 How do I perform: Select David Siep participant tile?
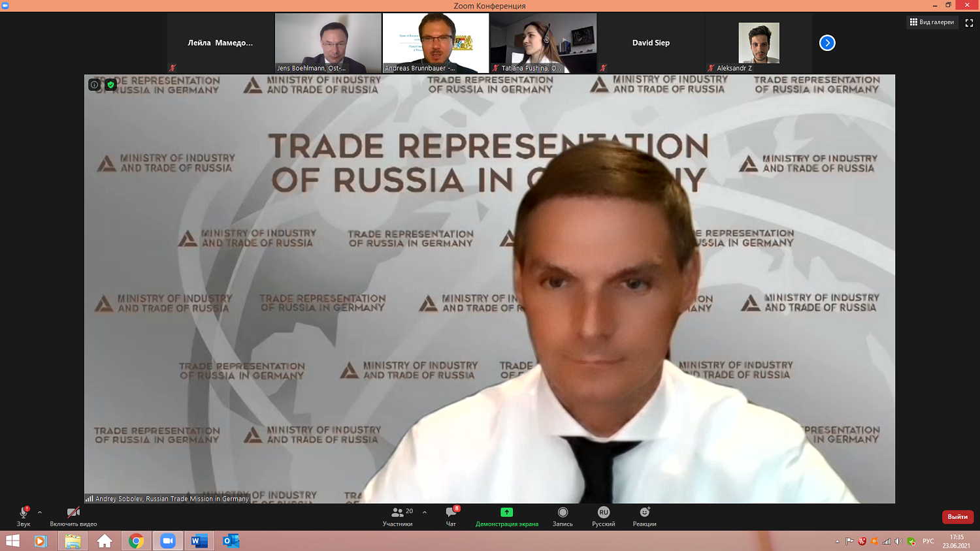coord(651,43)
